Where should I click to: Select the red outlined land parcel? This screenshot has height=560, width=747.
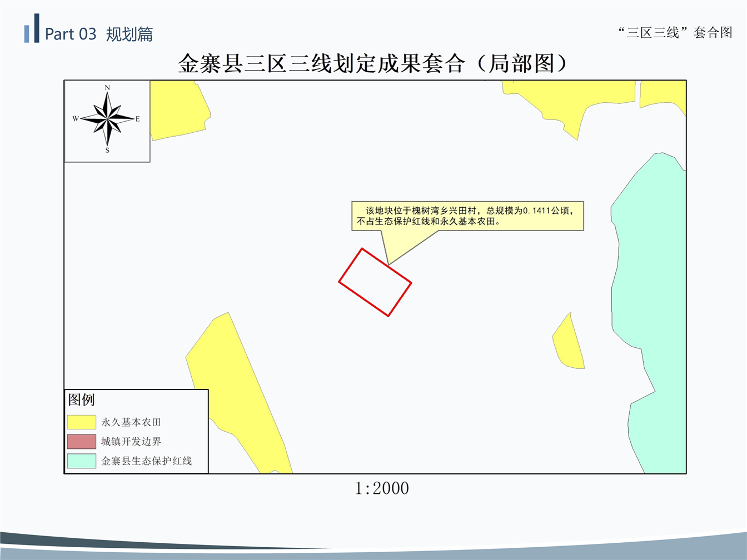[x=375, y=282]
